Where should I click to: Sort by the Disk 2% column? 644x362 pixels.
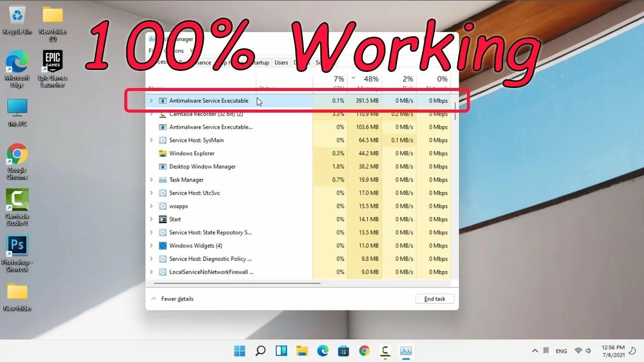[399, 83]
